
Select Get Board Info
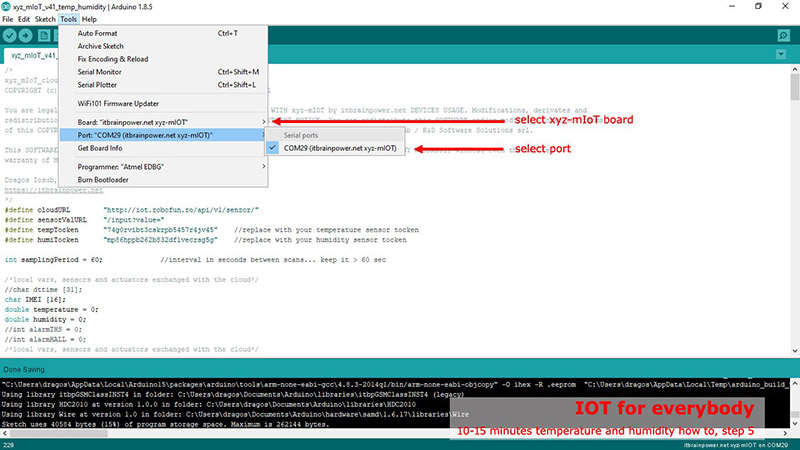coord(163,148)
